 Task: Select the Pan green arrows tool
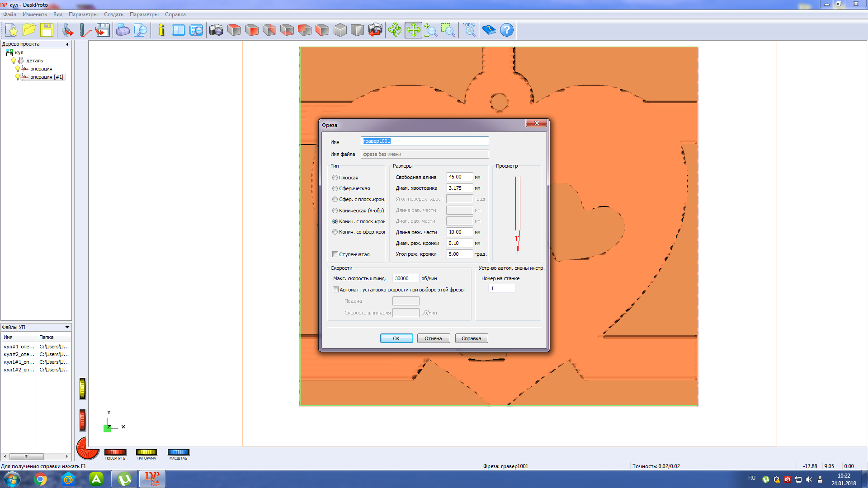point(413,30)
